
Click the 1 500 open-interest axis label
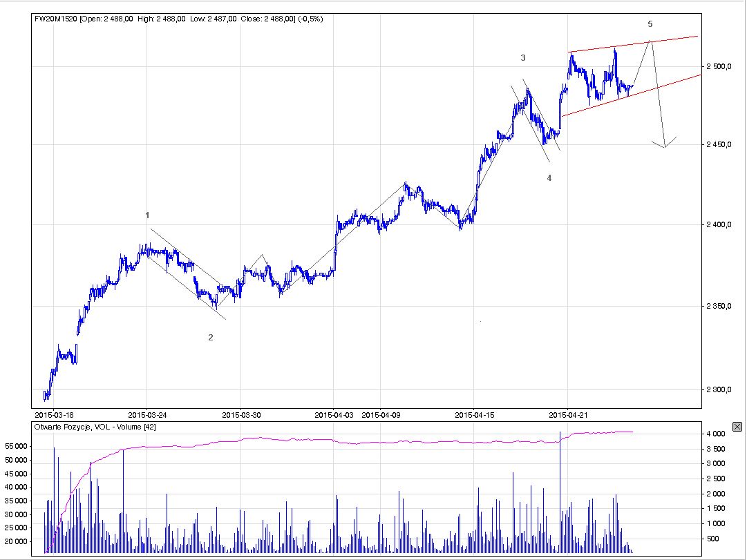click(716, 509)
